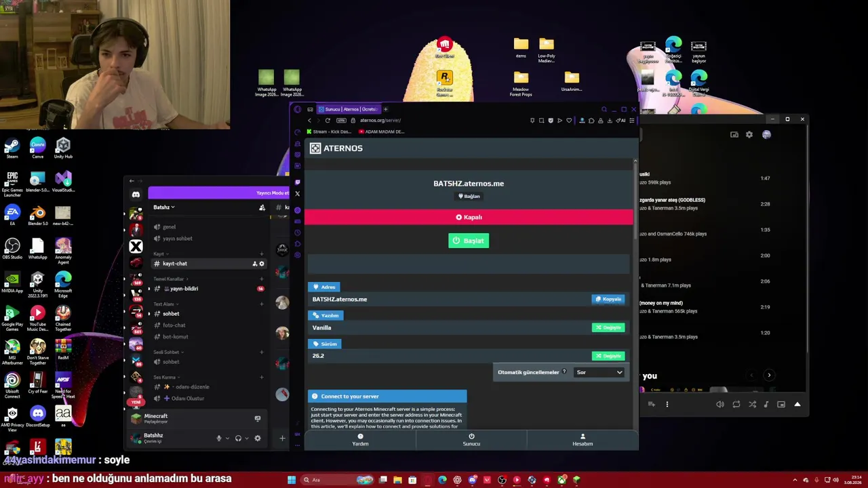Open Discord output device options arrow
Viewport: 868px width, 488px height.
[247, 439]
